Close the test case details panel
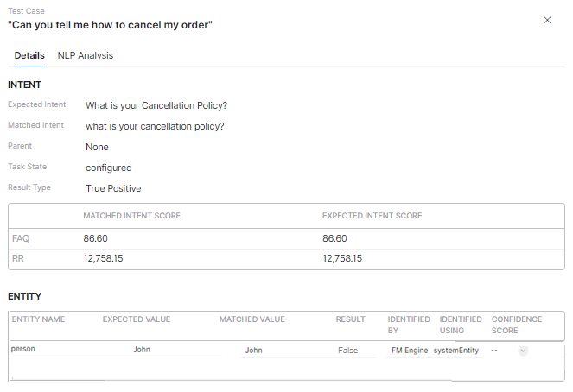The height and width of the screenshot is (392, 573). pos(547,20)
